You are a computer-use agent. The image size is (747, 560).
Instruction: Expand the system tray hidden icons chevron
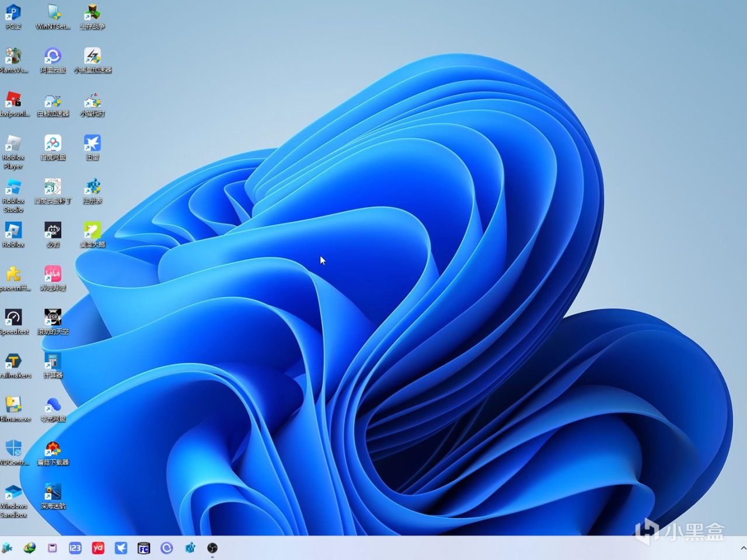click(743, 548)
